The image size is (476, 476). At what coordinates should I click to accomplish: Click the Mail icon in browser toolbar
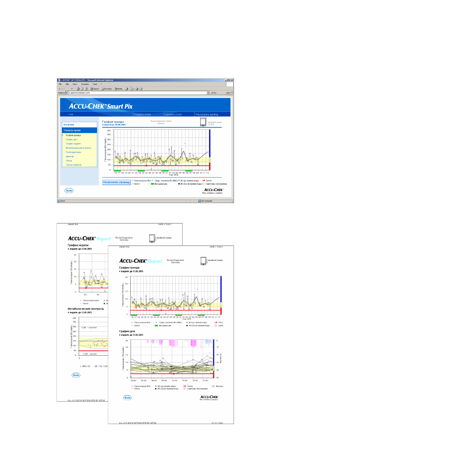point(132,89)
